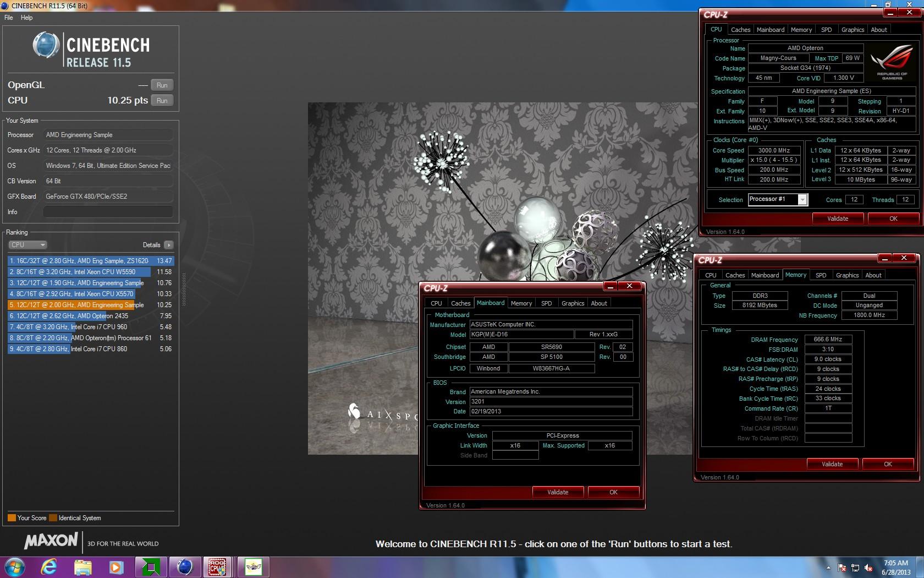The width and height of the screenshot is (924, 578).
Task: Click OK in the CPU-Z processor window
Action: [x=893, y=219]
